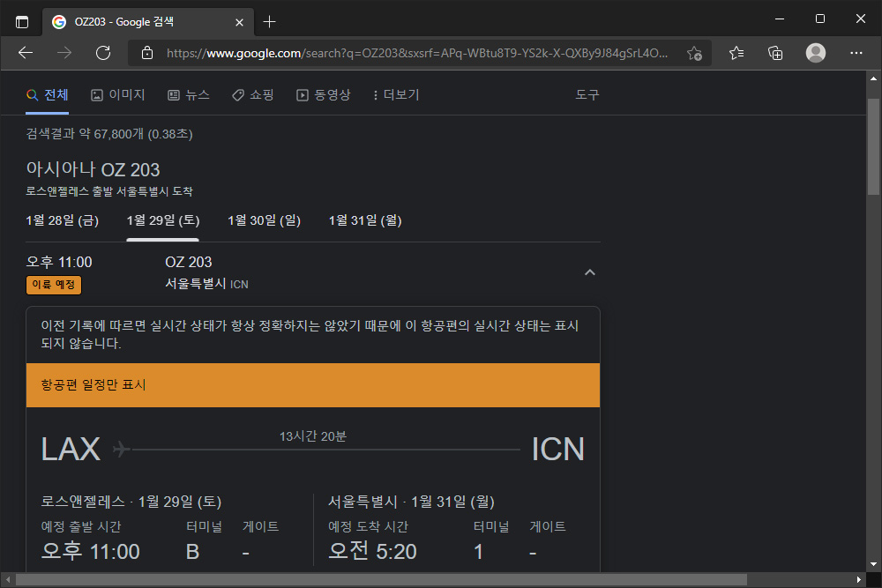Screen dimensions: 882x588
Task: Click the scroll down arrow
Action: pyautogui.click(x=873, y=564)
